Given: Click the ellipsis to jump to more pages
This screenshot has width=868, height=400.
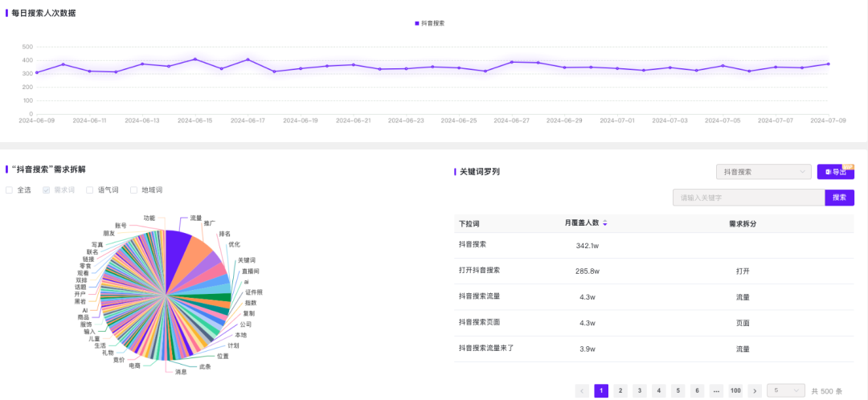Looking at the screenshot, I should (716, 390).
